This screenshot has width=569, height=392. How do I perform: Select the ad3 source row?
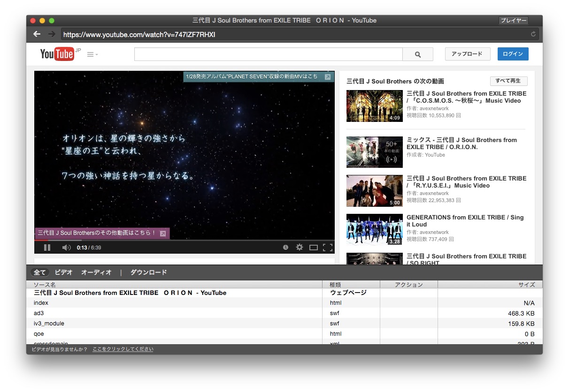tap(284, 313)
